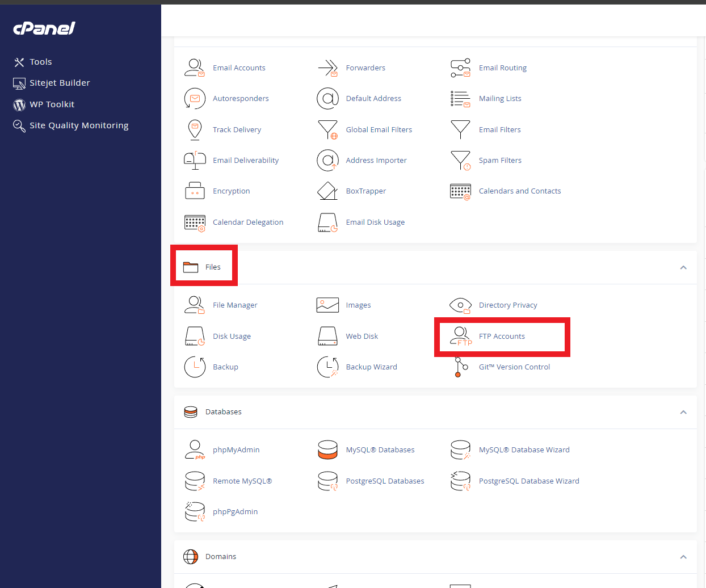Open the Calendar Delegation icon
The height and width of the screenshot is (588, 706).
click(195, 222)
